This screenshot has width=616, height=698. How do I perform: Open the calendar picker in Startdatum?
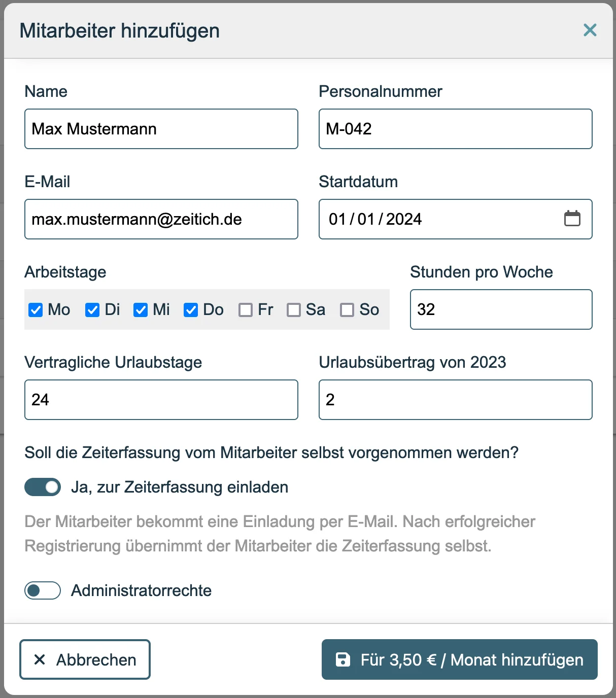[572, 219]
